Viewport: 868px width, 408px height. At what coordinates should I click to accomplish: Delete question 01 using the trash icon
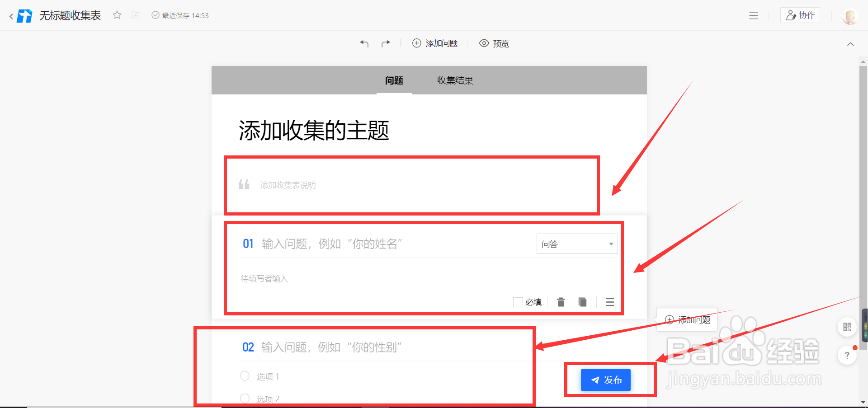[561, 302]
